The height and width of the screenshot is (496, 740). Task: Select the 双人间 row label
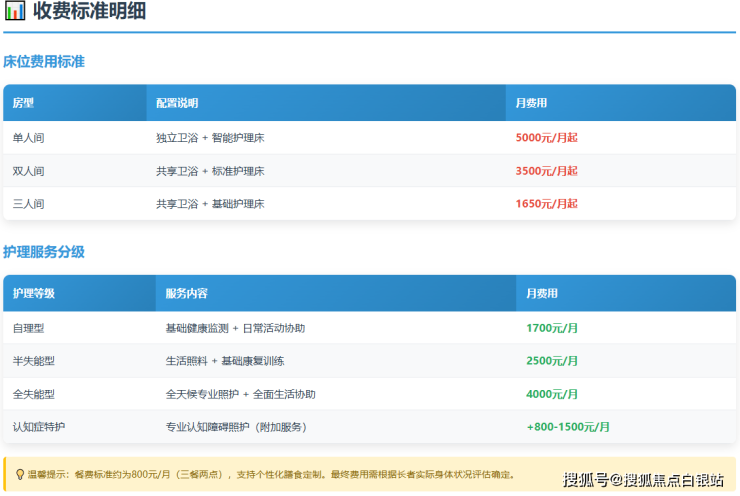[29, 171]
